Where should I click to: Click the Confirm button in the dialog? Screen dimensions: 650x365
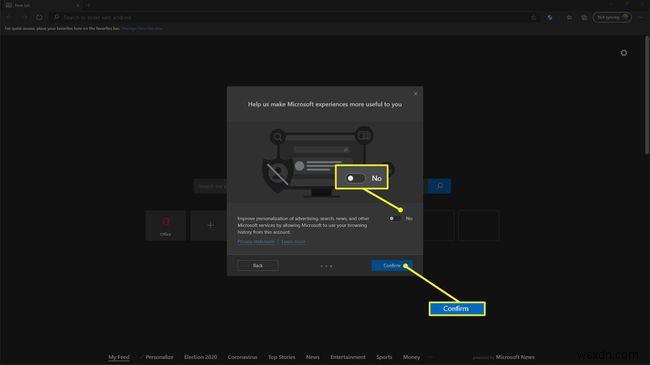pos(392,265)
